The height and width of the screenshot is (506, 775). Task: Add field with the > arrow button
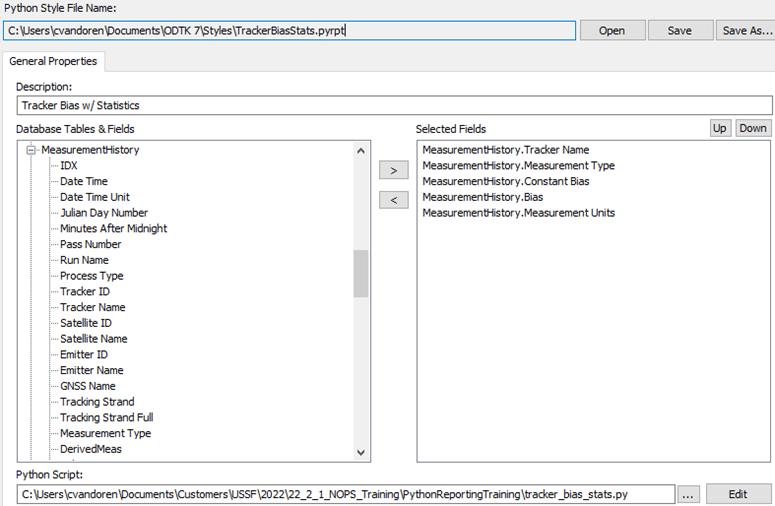[394, 170]
